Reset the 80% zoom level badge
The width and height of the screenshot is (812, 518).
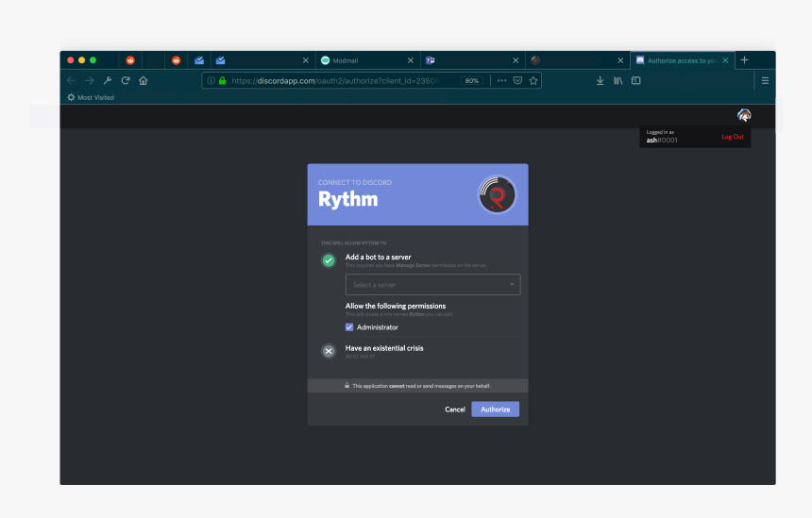472,81
